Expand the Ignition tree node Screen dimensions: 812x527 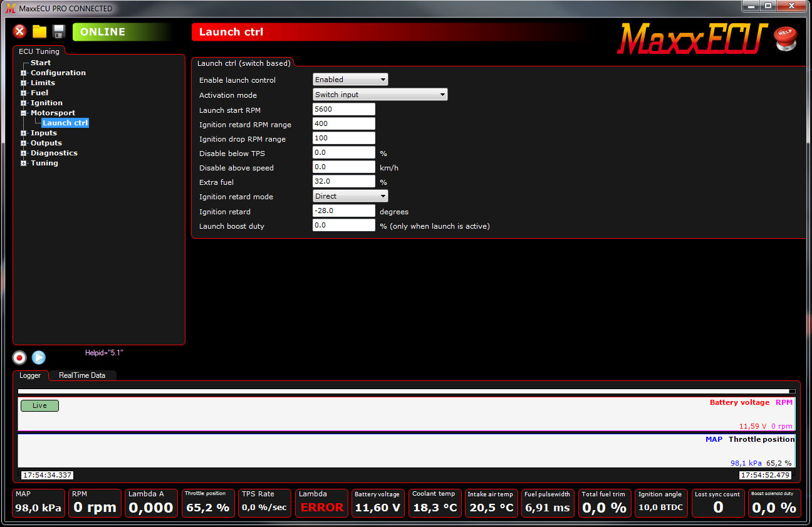[24, 103]
